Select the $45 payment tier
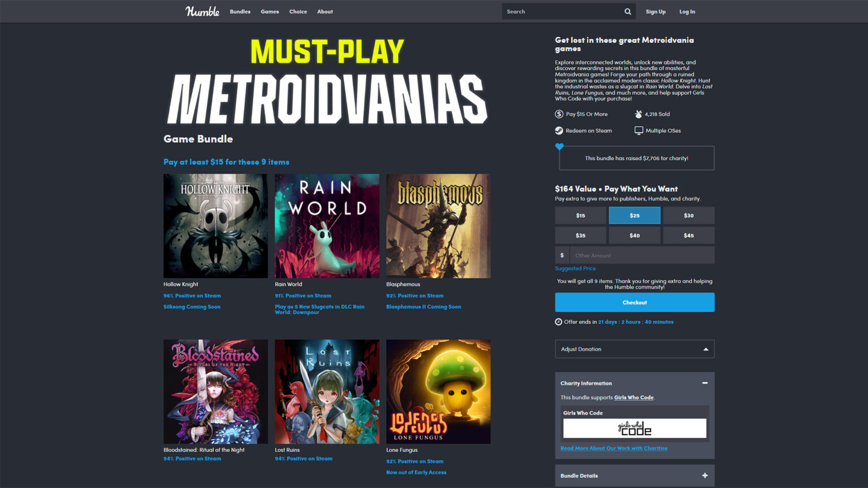 (x=689, y=235)
